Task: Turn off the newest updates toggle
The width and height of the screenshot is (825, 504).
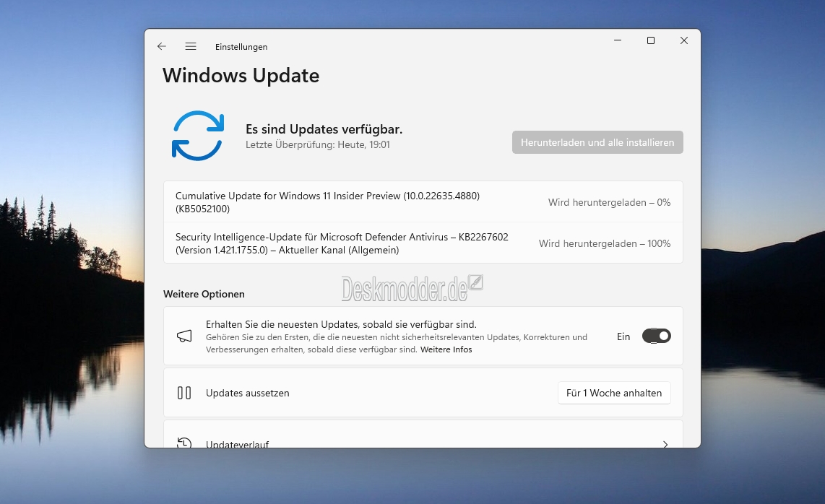Action: (656, 336)
